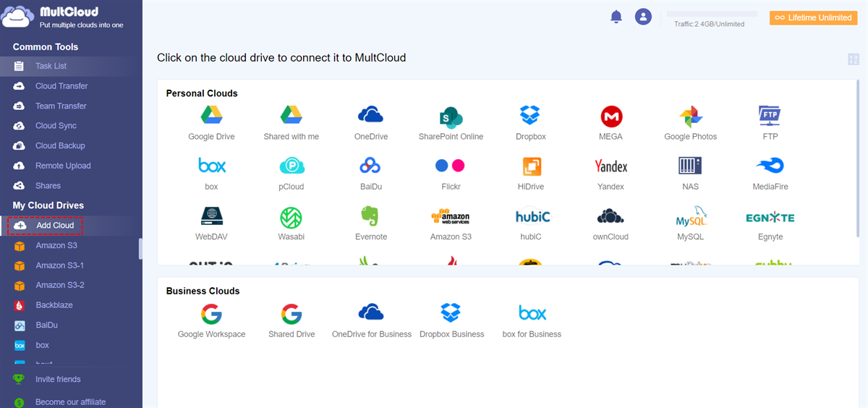Add a Yandex disk
868x408 pixels.
tap(610, 173)
